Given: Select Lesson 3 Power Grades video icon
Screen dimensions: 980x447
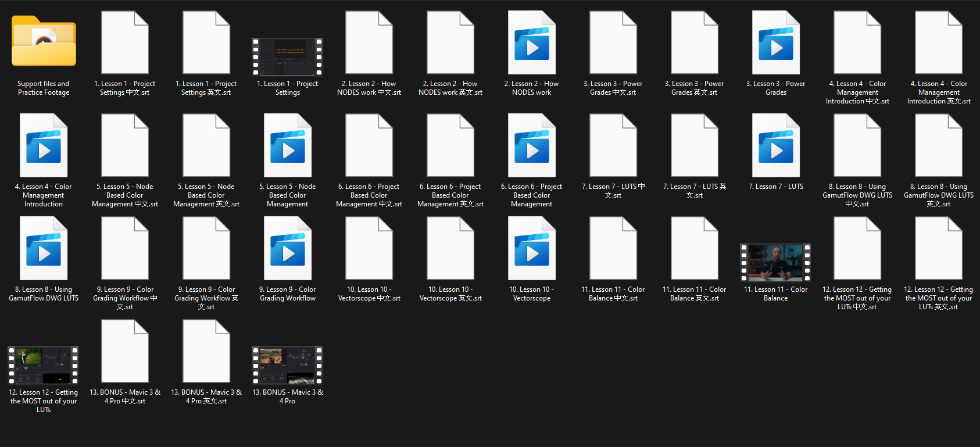Looking at the screenshot, I should click(x=776, y=43).
